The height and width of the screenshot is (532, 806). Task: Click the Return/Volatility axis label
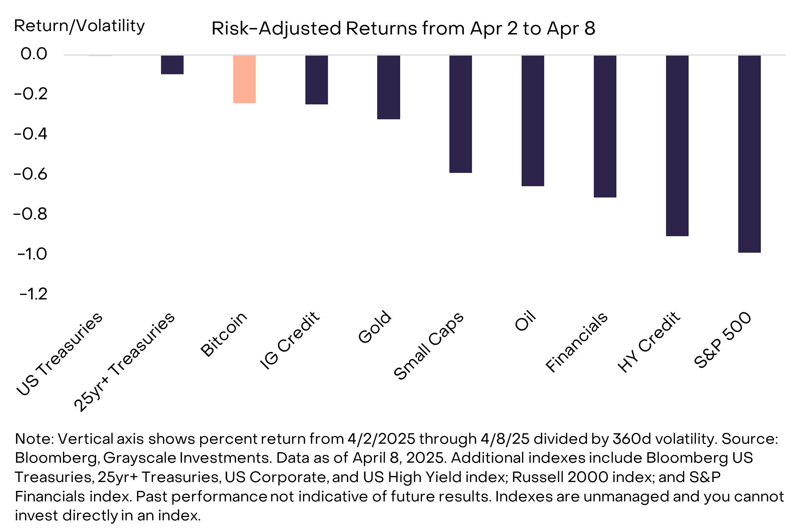tap(79, 26)
